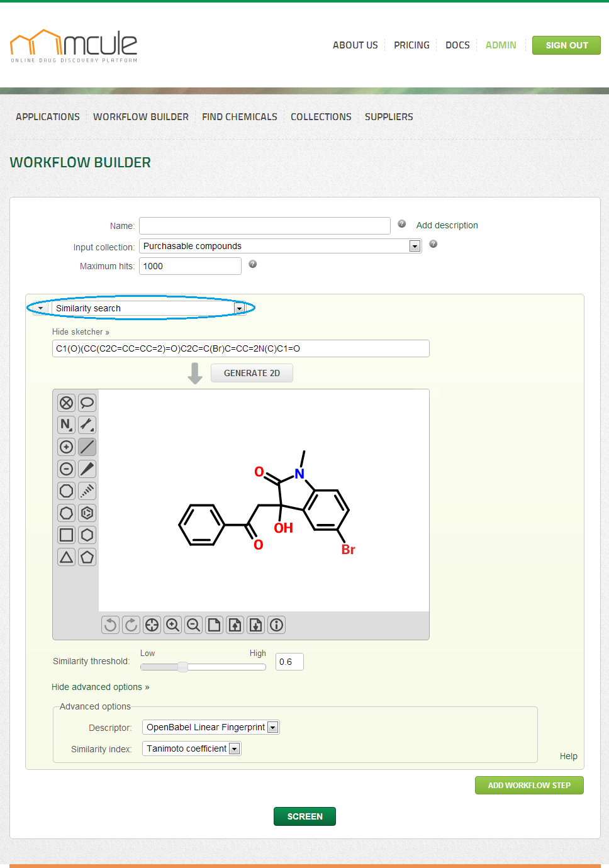The height and width of the screenshot is (868, 609).
Task: Open Workflow Builder menu item
Action: [x=141, y=117]
